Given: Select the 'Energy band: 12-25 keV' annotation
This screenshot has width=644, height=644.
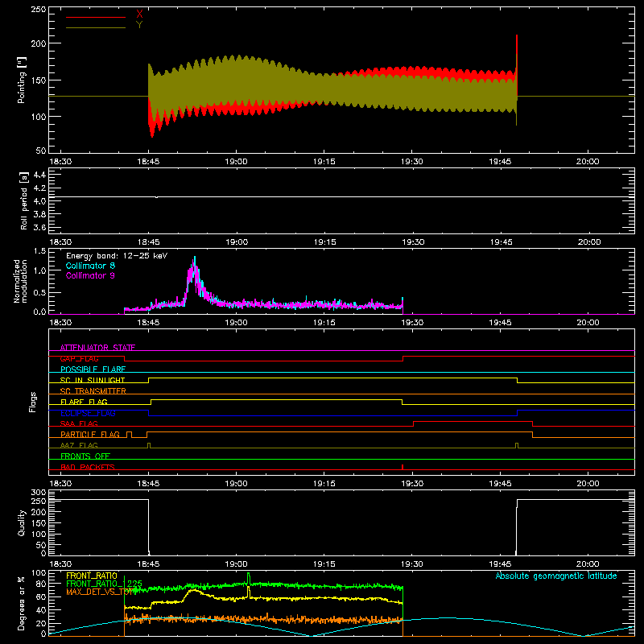Looking at the screenshot, I should point(117,256).
